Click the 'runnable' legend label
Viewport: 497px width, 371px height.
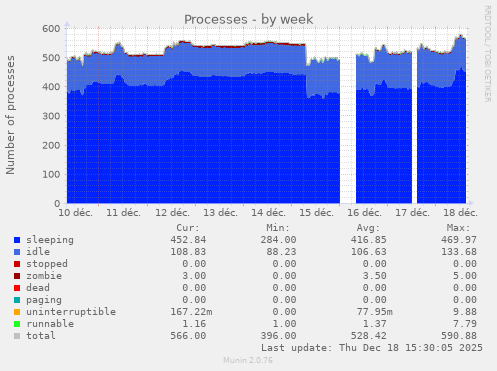(50, 324)
